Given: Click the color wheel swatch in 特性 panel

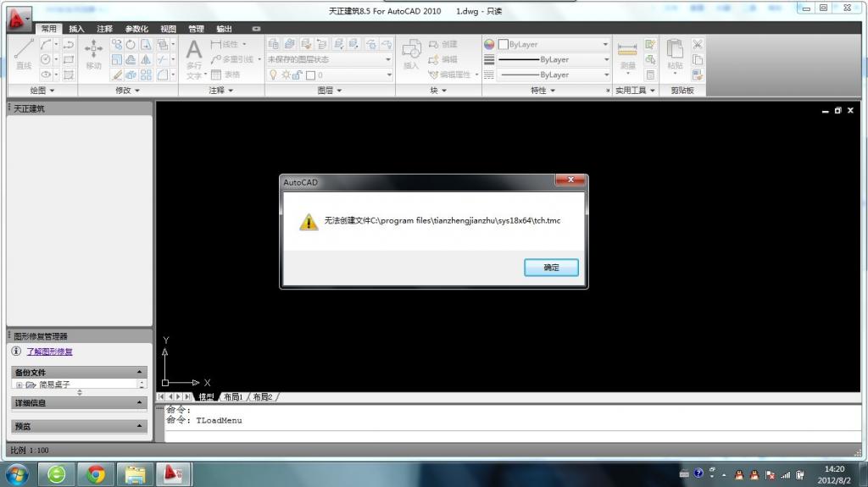Looking at the screenshot, I should pos(489,44).
